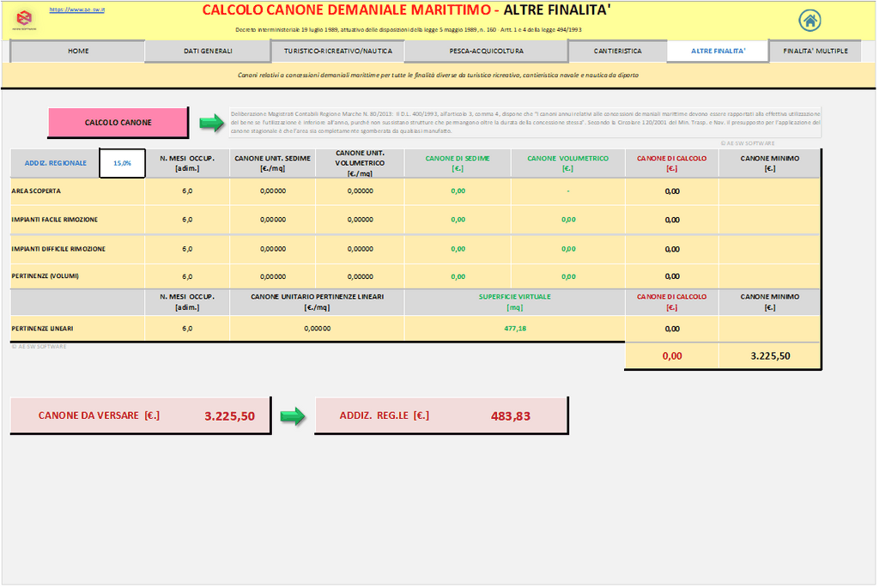The width and height of the screenshot is (879, 588).
Task: Switch to the FINALITA' MULTIPLE tab
Action: pos(815,52)
